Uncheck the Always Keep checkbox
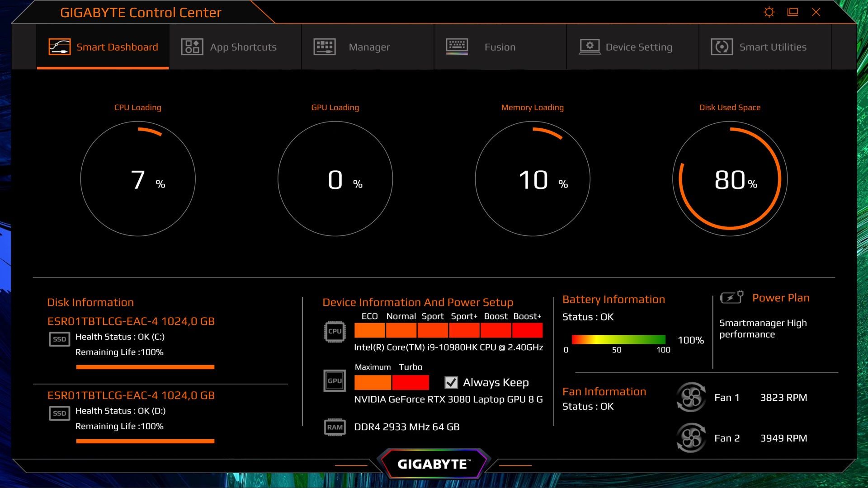 point(451,383)
